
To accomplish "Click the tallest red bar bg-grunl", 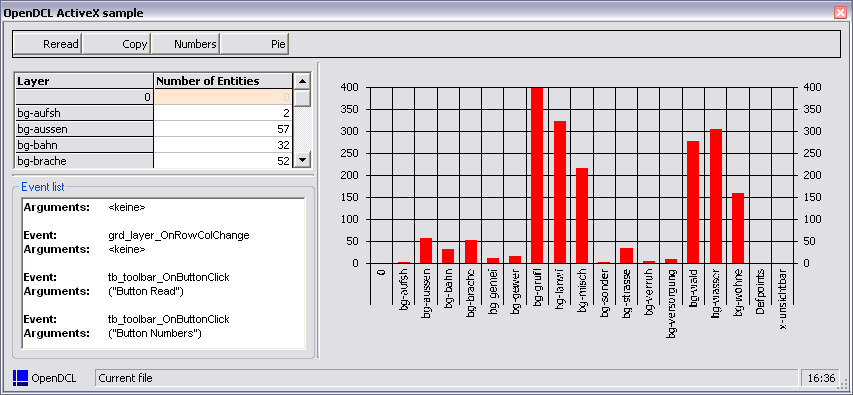I will coord(537,175).
